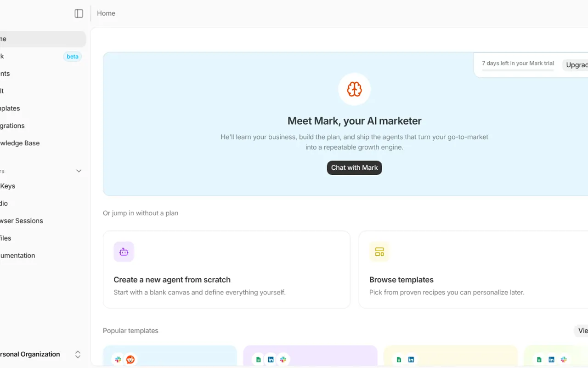The width and height of the screenshot is (588, 368).
Task: Open the Personal Organization switcher
Action: coord(41,354)
